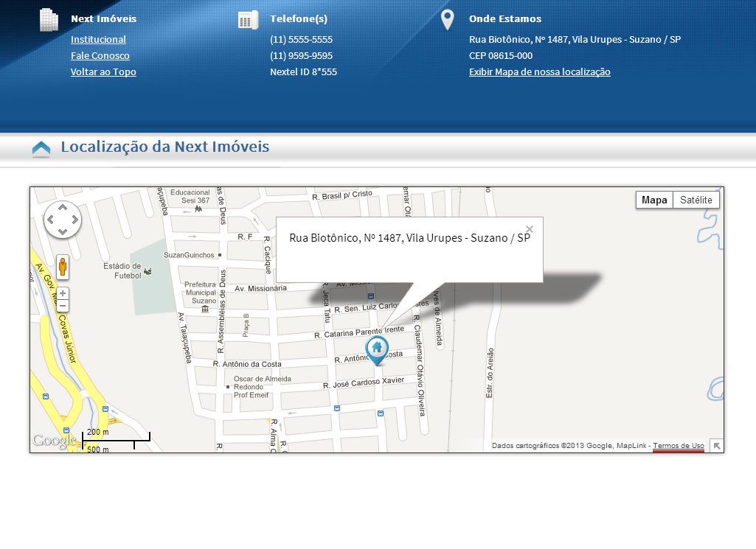Select the Mapa view type
This screenshot has height=549, width=756.
(654, 200)
